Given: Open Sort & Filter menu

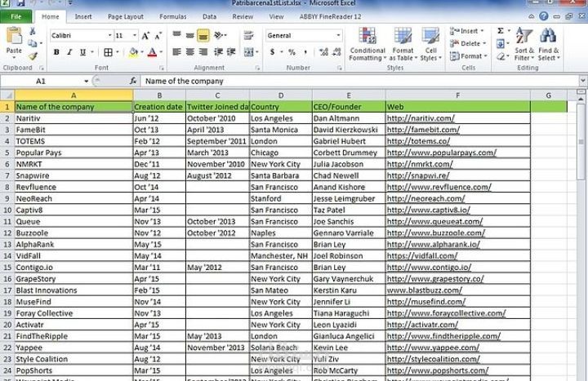Looking at the screenshot, I should [523, 44].
